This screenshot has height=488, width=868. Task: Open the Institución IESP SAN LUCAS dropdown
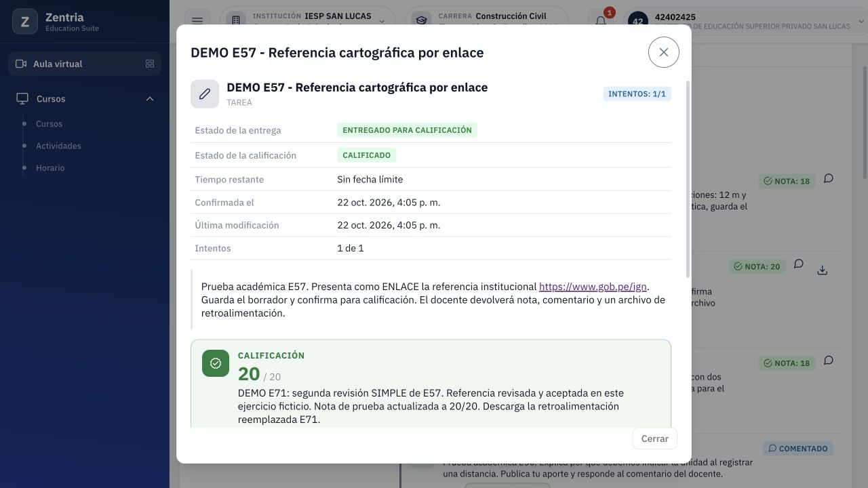pos(309,21)
